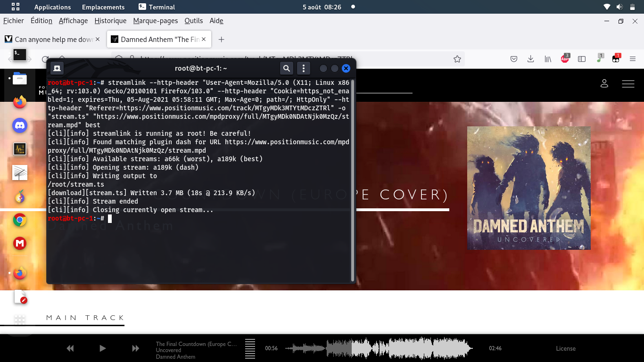This screenshot has height=362, width=644.
Task: Open the Applications menu in top panel
Action: [52, 7]
